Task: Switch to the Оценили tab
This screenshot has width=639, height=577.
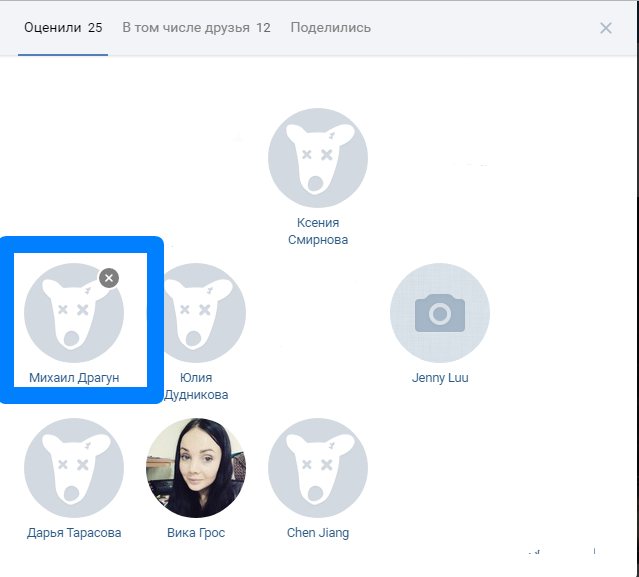Action: tap(63, 28)
